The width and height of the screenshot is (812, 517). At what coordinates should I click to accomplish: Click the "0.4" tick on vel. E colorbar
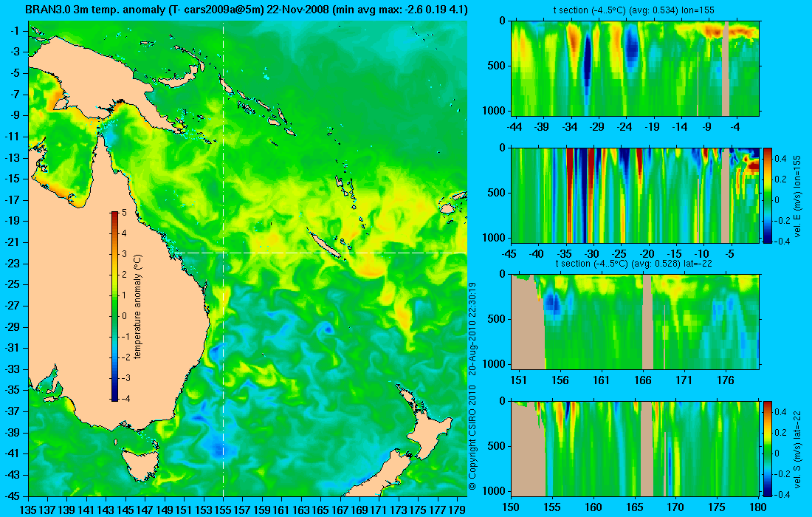pyautogui.click(x=780, y=159)
